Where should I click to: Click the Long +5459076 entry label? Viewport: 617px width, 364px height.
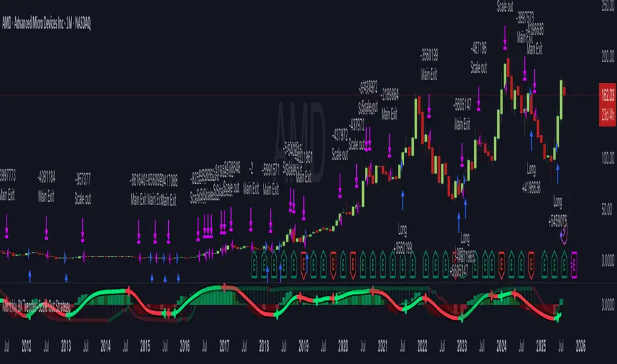557,212
